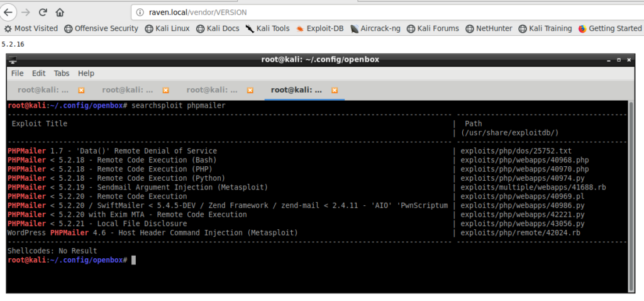
Task: Switch to the second root@kali terminal tab
Action: [127, 90]
